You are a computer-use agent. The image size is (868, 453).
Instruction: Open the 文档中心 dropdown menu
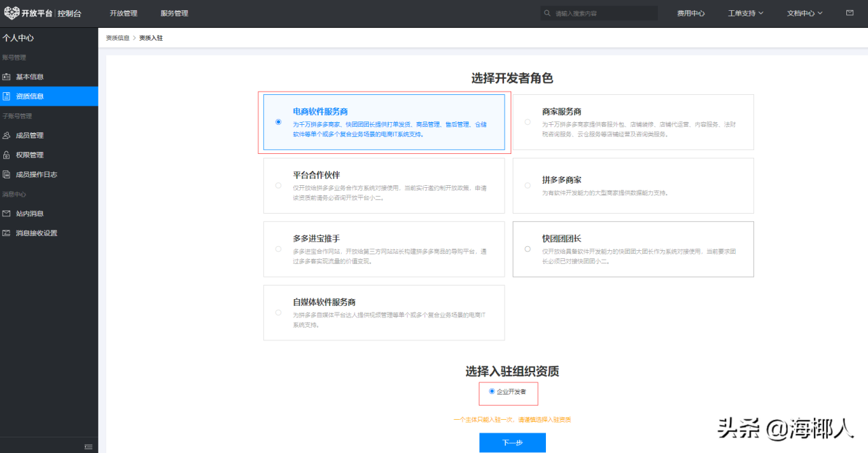click(x=804, y=12)
